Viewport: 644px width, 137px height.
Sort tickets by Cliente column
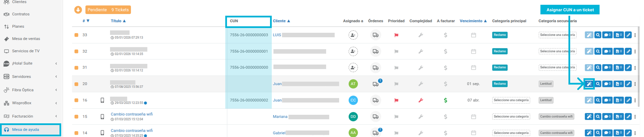click(281, 21)
